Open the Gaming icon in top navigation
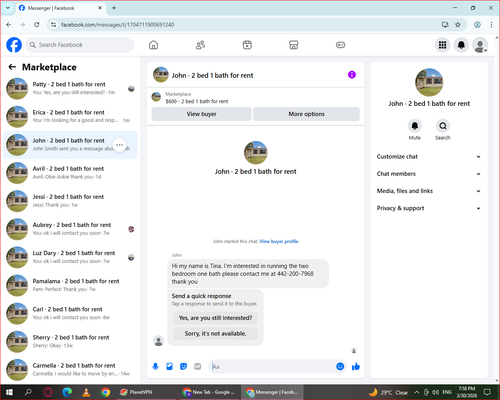 (340, 45)
